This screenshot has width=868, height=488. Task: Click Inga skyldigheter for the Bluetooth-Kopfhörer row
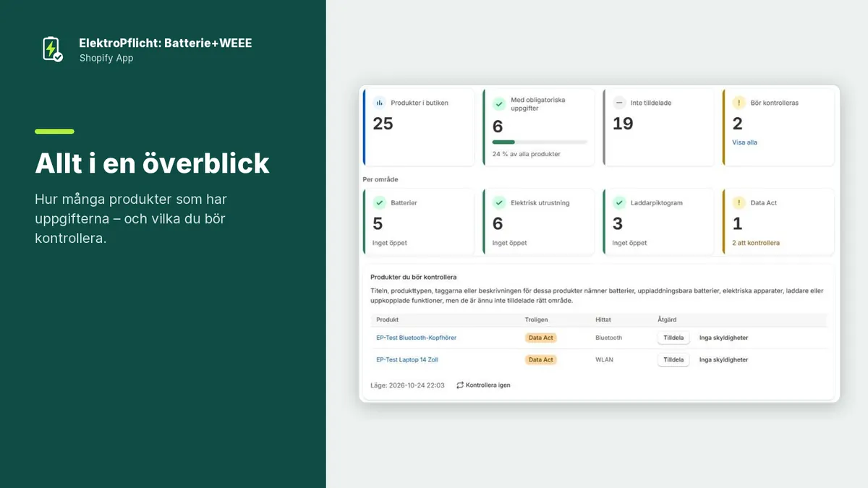click(x=723, y=338)
